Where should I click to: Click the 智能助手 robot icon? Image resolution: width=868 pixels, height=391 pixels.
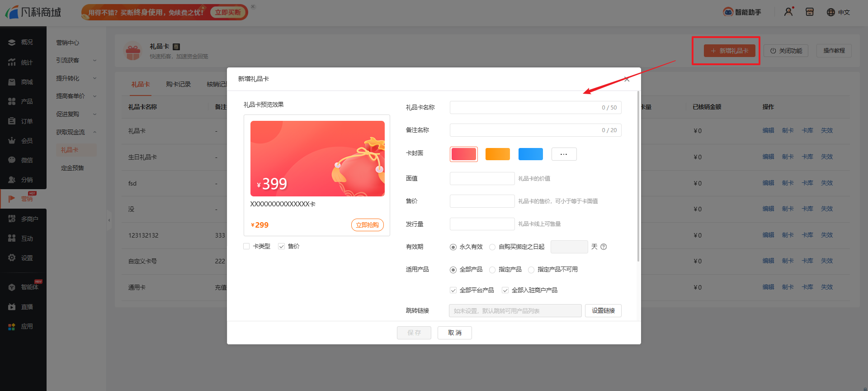tap(728, 12)
